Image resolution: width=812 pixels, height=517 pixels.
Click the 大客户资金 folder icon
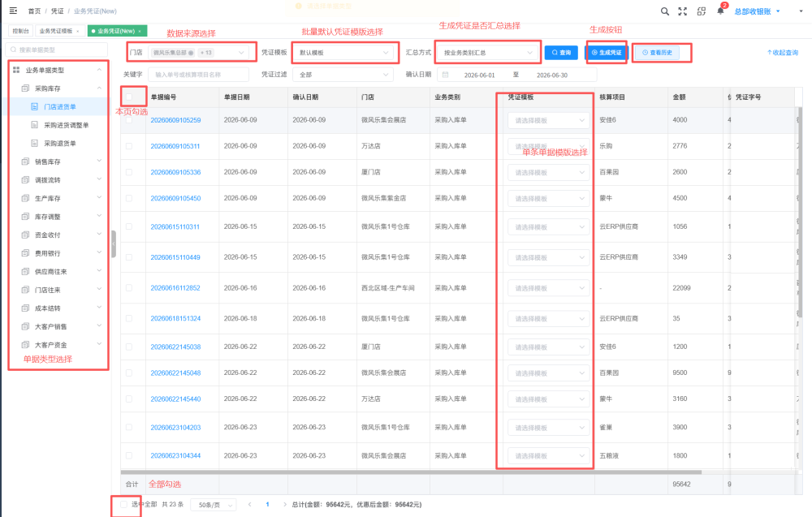tap(25, 345)
